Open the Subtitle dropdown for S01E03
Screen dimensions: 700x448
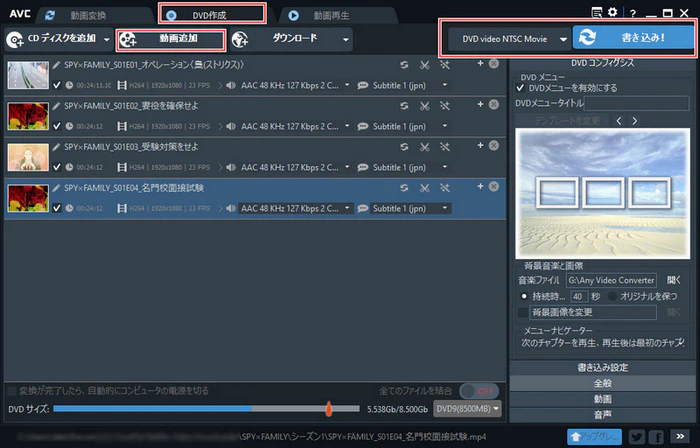point(409,167)
